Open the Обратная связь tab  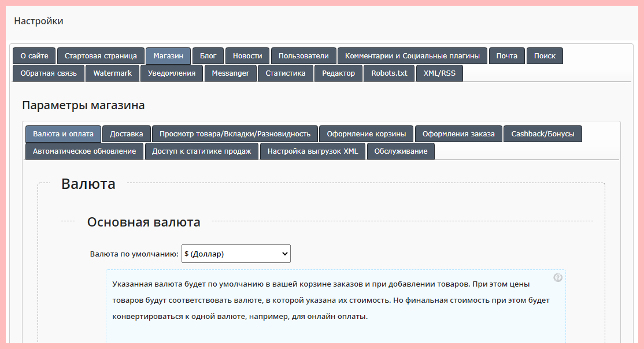49,73
